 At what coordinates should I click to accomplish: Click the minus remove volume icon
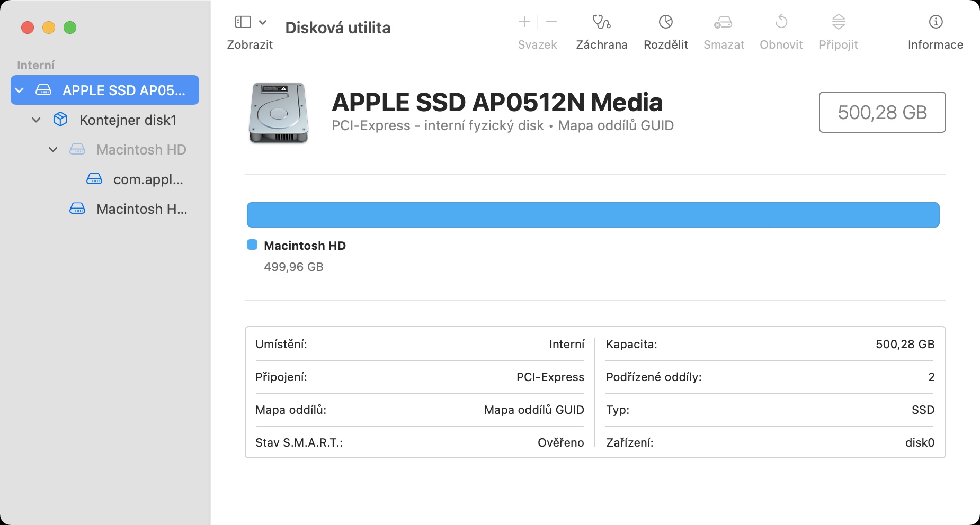[x=551, y=22]
